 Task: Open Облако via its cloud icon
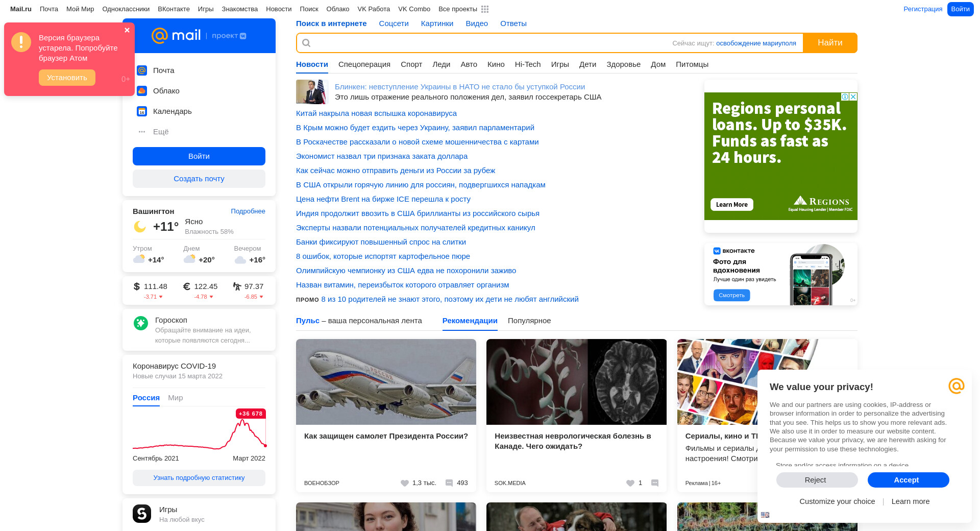[142, 91]
